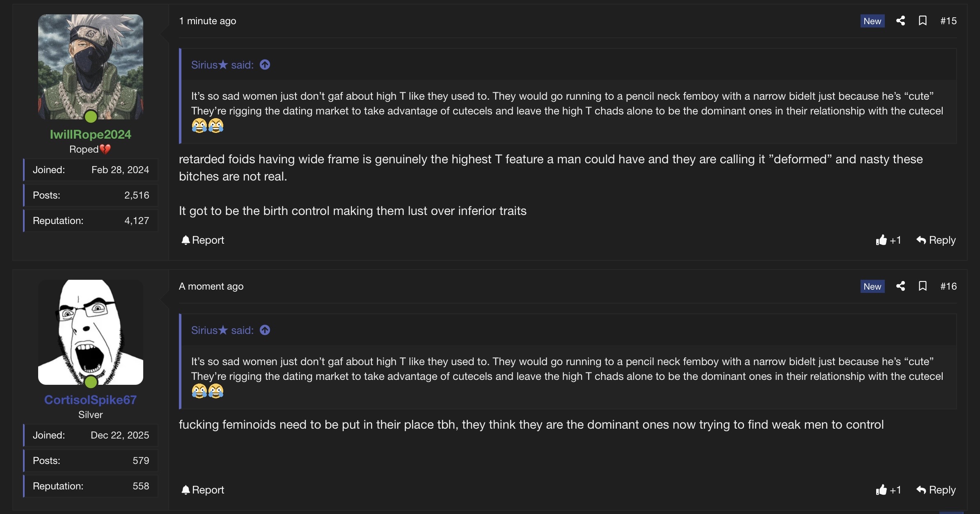
Task: Jump to quoted Sirius post in #15
Action: point(265,65)
